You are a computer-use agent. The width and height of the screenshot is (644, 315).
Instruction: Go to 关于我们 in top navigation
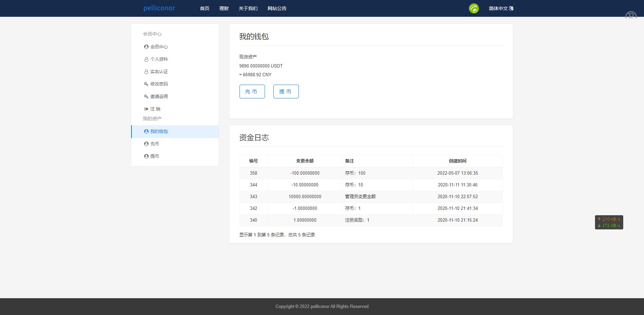(x=248, y=8)
